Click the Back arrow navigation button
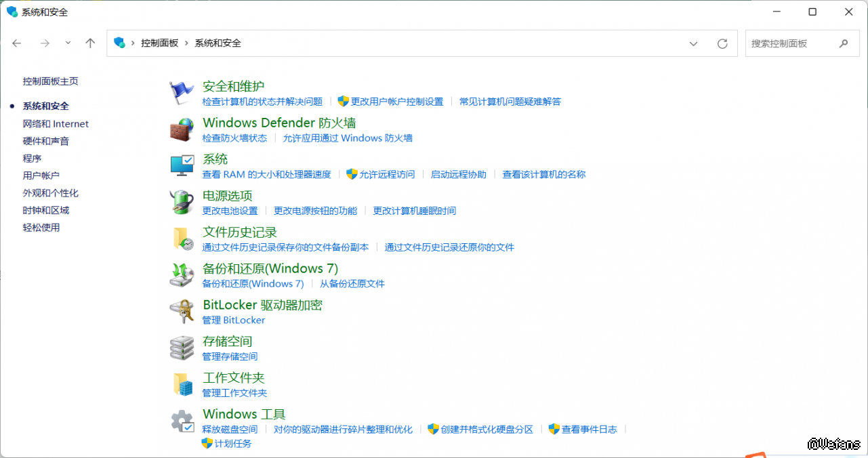This screenshot has height=458, width=868. (x=17, y=43)
